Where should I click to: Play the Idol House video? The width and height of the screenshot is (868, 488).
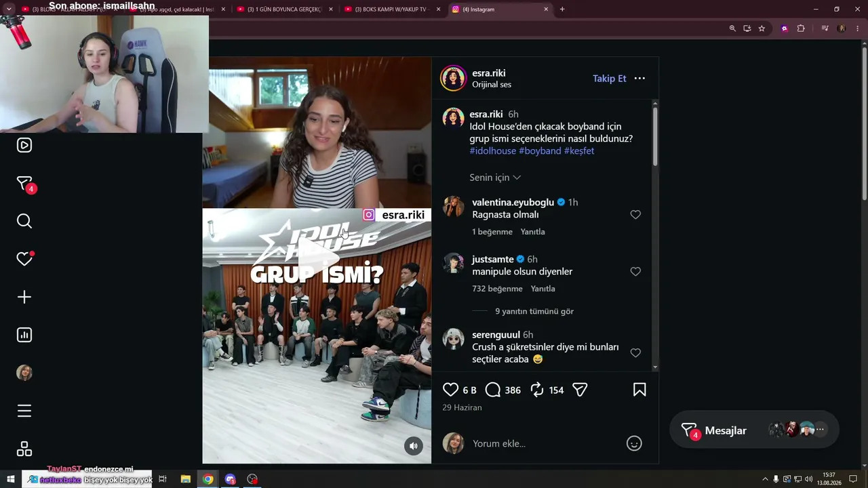coord(317,256)
